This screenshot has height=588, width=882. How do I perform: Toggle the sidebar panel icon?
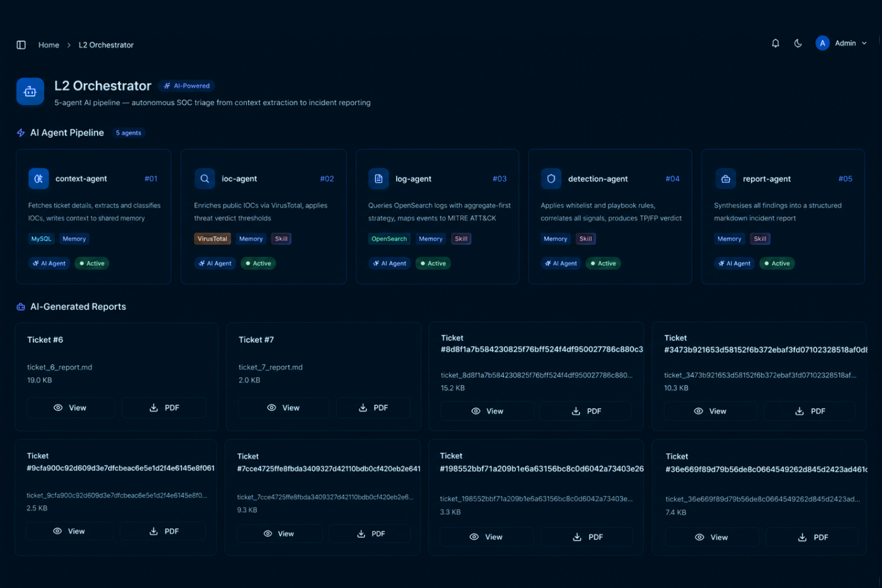tap(21, 45)
